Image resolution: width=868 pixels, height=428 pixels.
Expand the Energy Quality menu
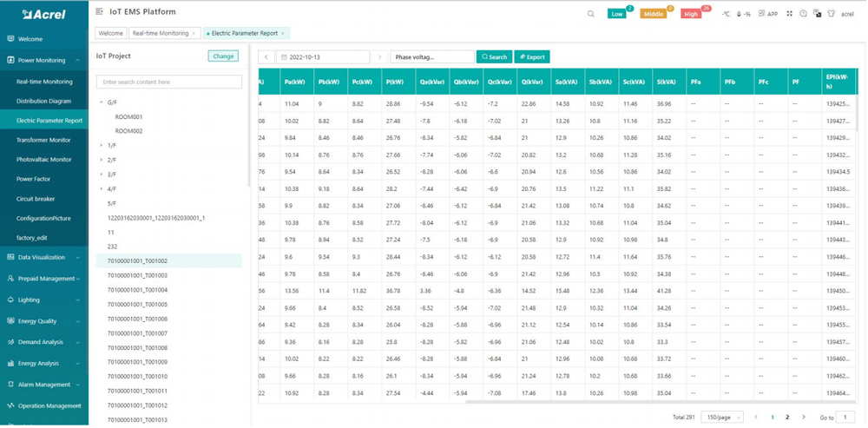[x=78, y=321]
